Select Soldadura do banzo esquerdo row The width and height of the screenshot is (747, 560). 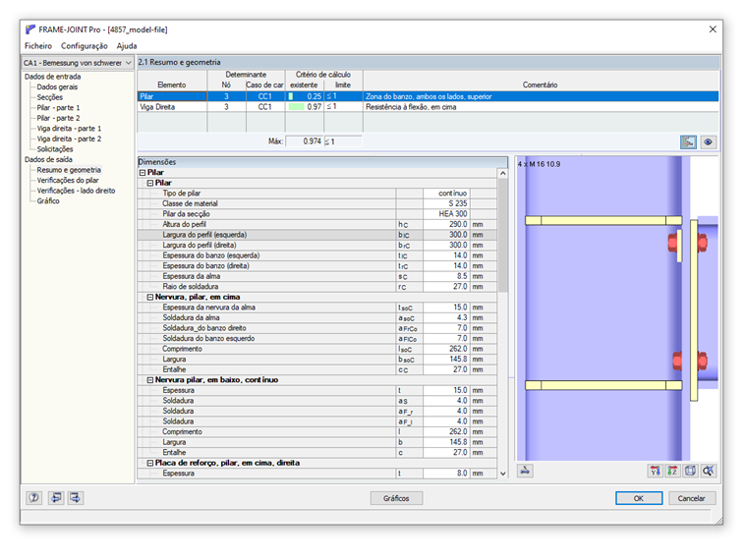[316, 339]
